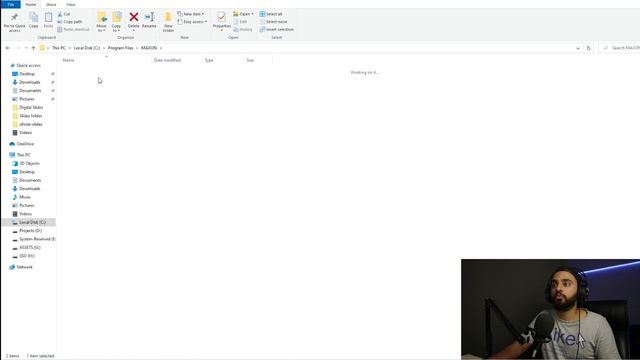Go forward with the Forward arrow
This screenshot has width=640, height=360.
point(18,48)
